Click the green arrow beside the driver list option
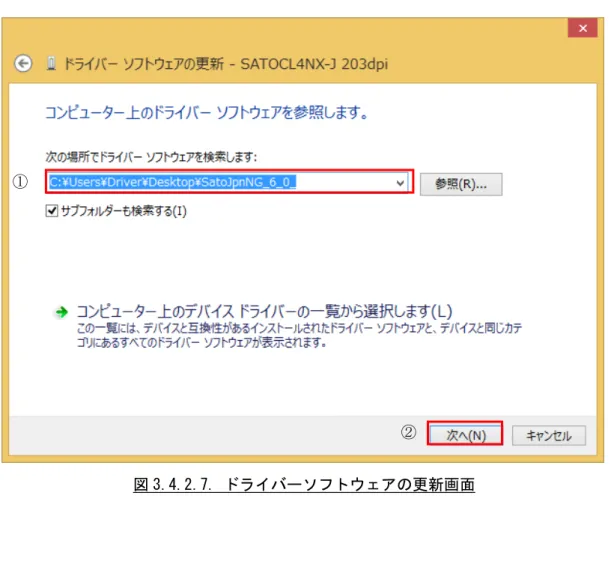Image resolution: width=611 pixels, height=570 pixels. [x=61, y=312]
